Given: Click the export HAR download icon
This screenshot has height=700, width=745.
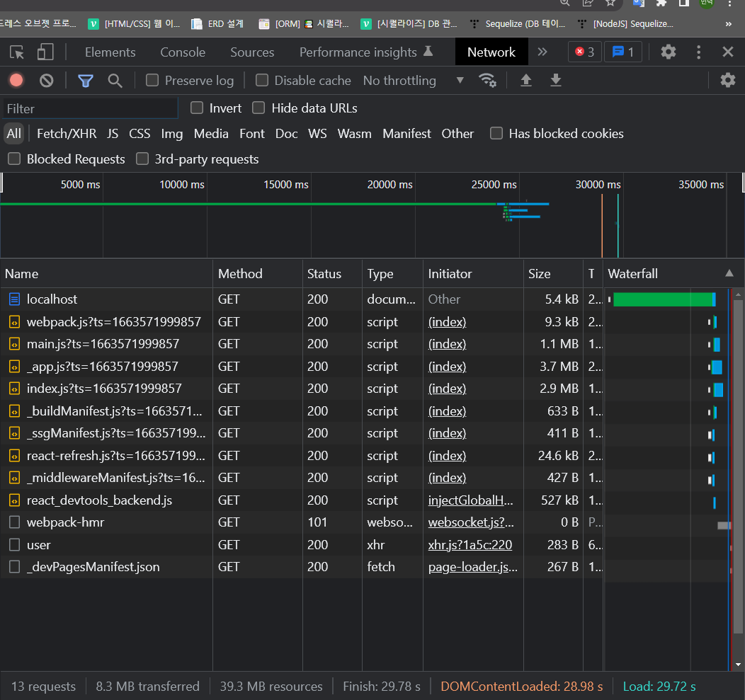Looking at the screenshot, I should pyautogui.click(x=556, y=81).
